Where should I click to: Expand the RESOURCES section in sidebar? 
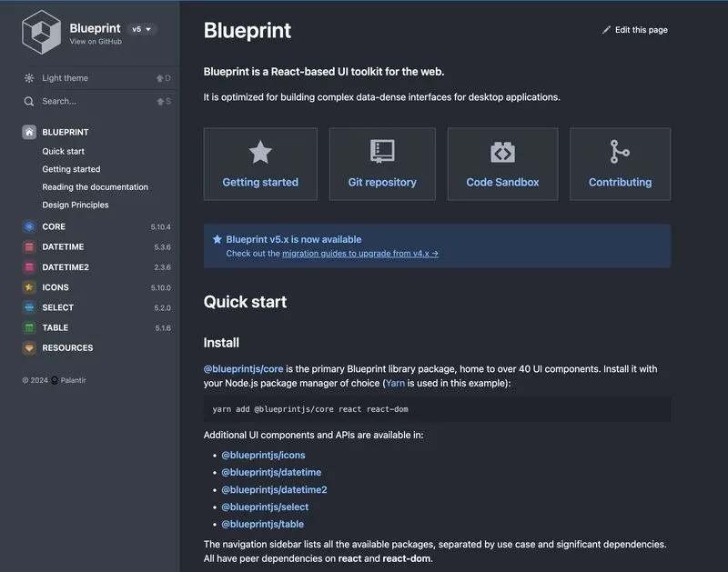97,348
